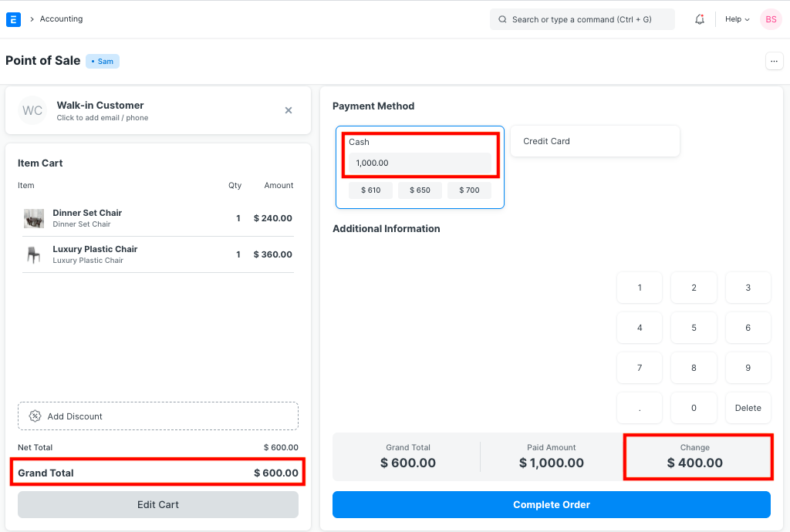Image resolution: width=790 pixels, height=532 pixels.
Task: Open the profile menu via the BS avatar
Action: click(770, 19)
